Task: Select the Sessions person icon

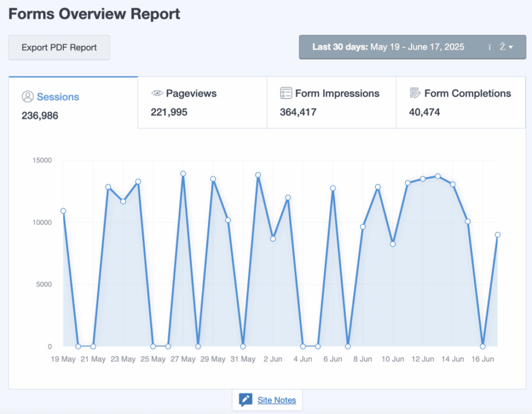Action: 28,96
